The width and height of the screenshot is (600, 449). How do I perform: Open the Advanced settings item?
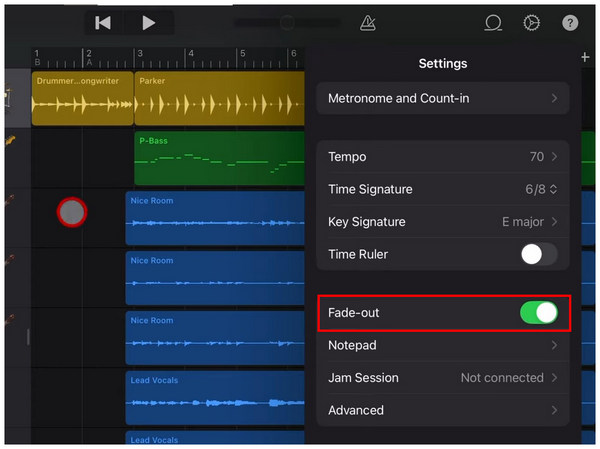click(442, 410)
